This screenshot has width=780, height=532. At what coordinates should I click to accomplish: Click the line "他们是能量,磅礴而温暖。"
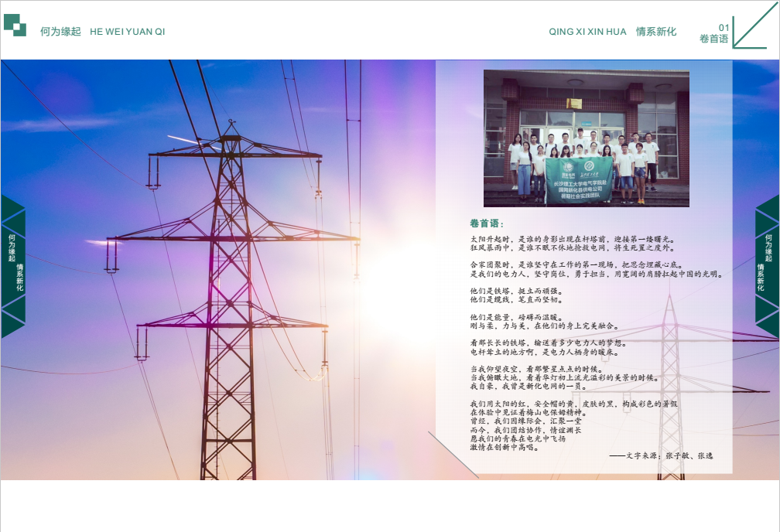click(517, 317)
